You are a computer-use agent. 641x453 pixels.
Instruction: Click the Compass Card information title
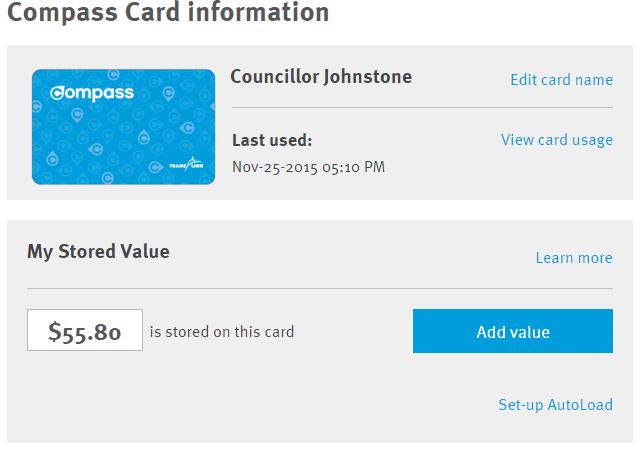pos(168,11)
